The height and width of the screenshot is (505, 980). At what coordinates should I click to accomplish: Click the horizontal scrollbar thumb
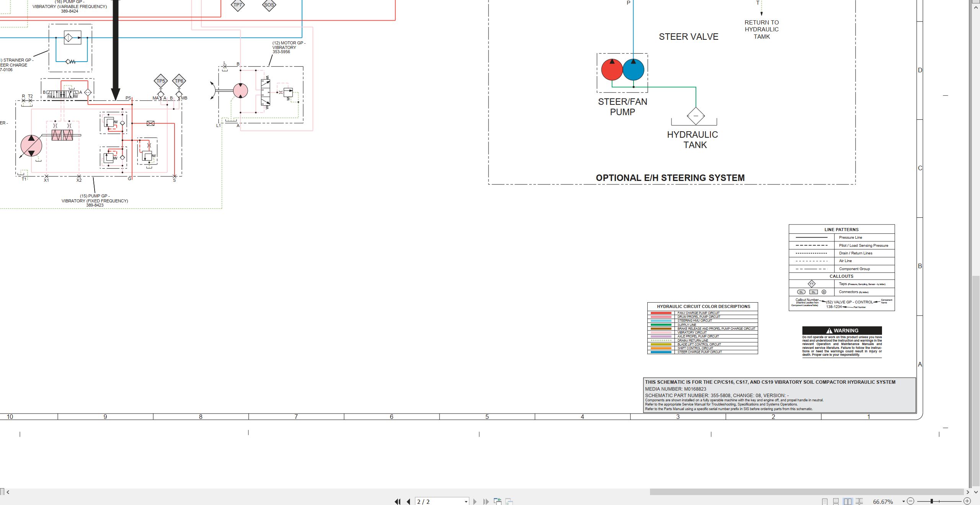[x=807, y=492]
